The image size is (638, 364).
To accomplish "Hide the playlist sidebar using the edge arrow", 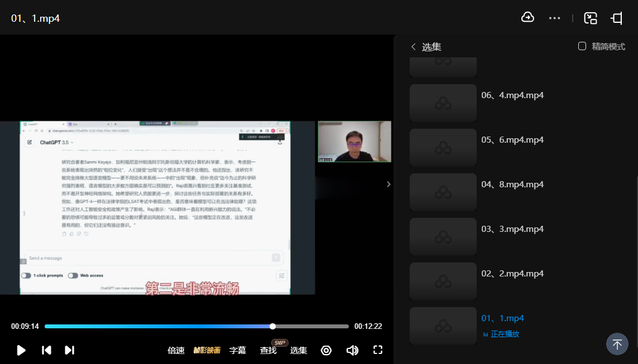I will pos(388,184).
